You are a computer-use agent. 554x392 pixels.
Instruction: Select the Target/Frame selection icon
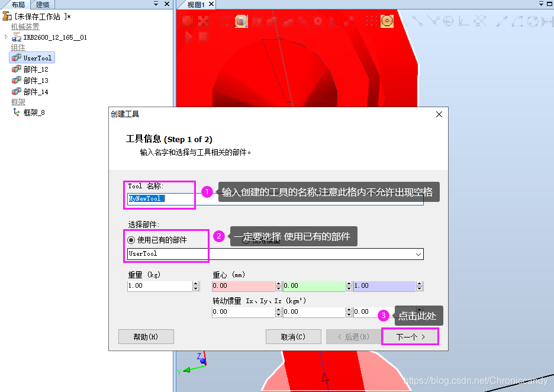pyautogui.click(x=318, y=21)
